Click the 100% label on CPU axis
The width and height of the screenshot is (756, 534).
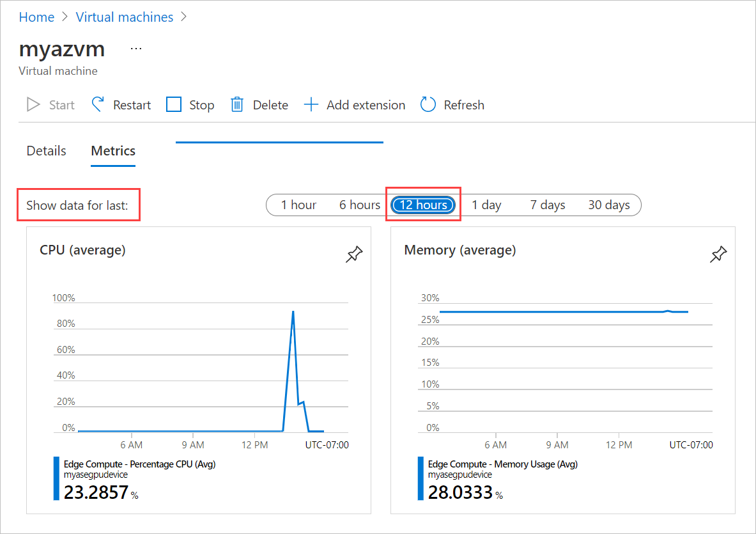[x=64, y=297]
